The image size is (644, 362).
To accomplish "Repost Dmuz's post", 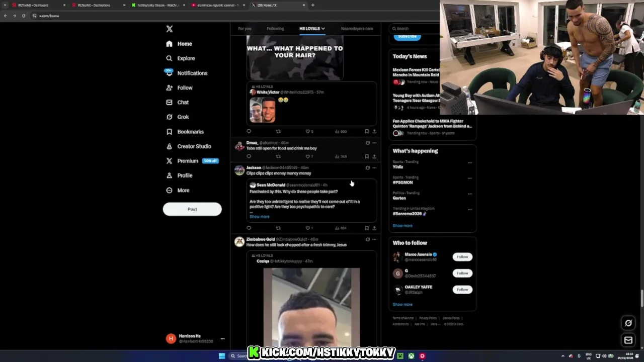I will click(x=278, y=156).
